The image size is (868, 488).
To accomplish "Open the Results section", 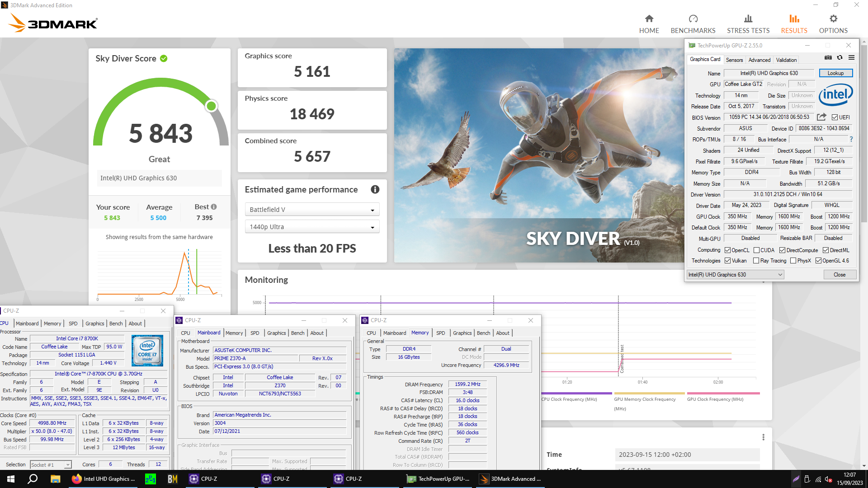I will tap(794, 24).
